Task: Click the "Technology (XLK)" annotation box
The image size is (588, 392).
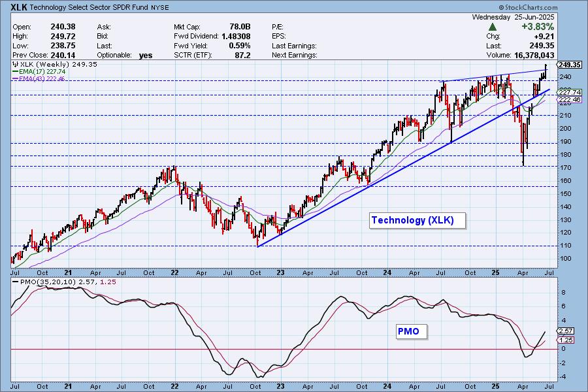Action: [x=417, y=220]
